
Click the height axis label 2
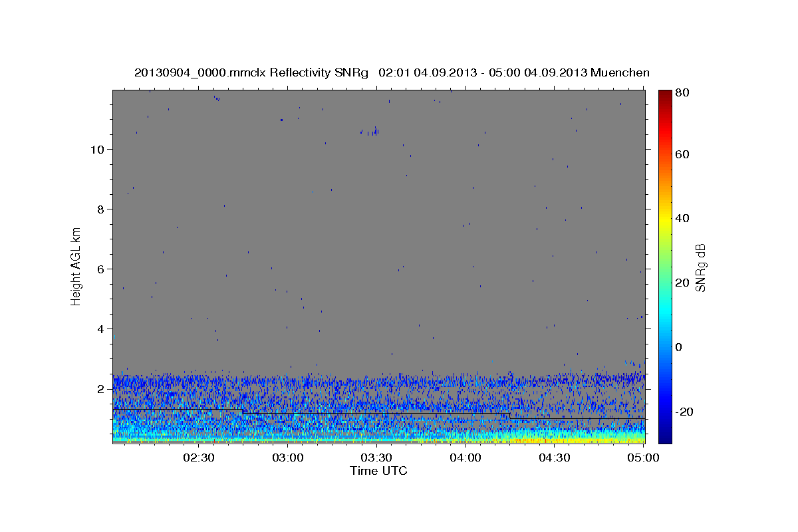(x=99, y=389)
